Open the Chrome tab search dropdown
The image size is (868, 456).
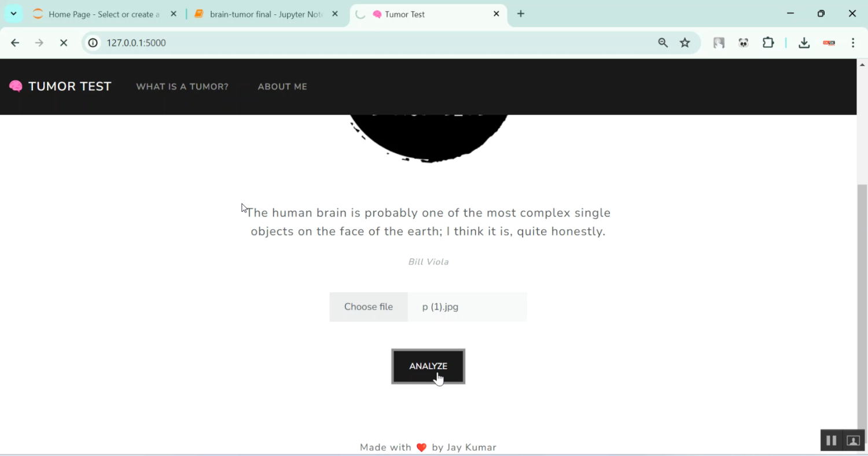click(x=13, y=14)
